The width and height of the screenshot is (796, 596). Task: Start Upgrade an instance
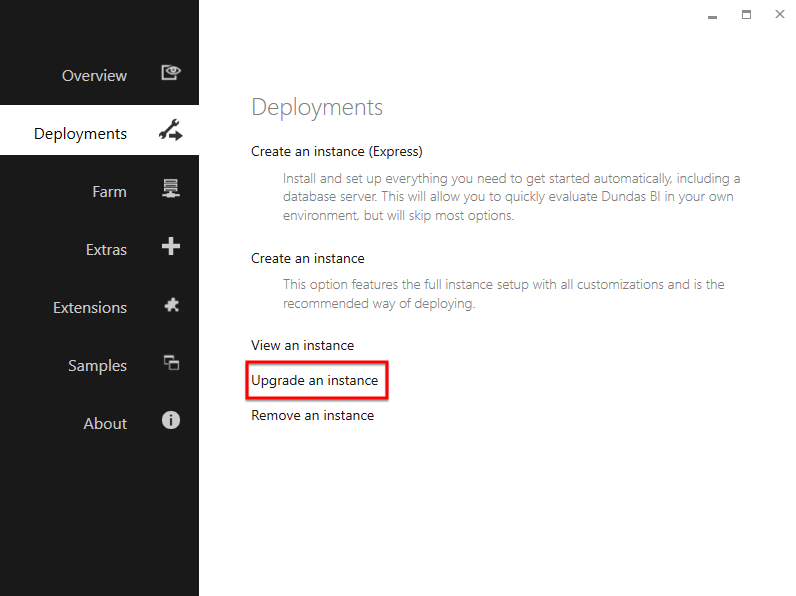click(x=315, y=381)
